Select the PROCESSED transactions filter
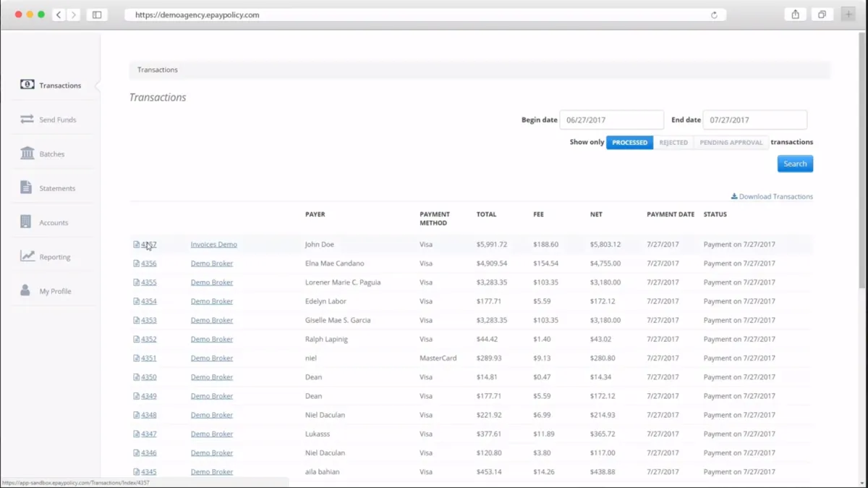 click(x=629, y=143)
